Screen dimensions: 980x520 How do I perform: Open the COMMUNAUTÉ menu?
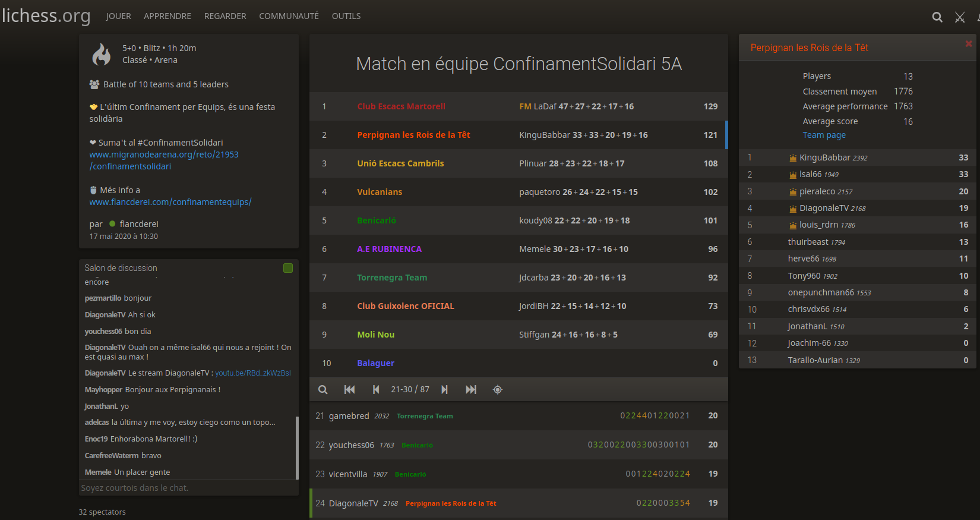coord(289,16)
